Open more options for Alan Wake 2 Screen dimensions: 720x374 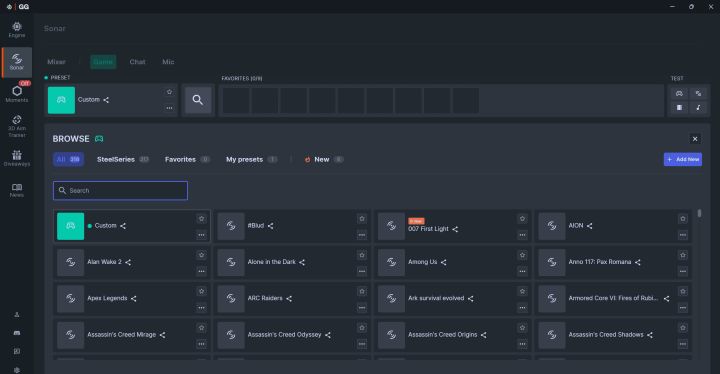coord(201,271)
